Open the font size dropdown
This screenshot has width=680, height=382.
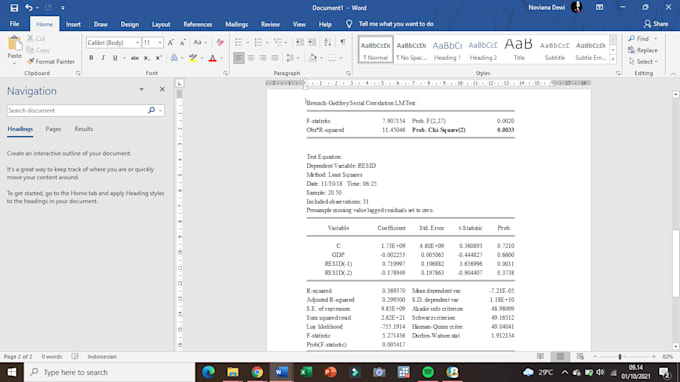[160, 42]
